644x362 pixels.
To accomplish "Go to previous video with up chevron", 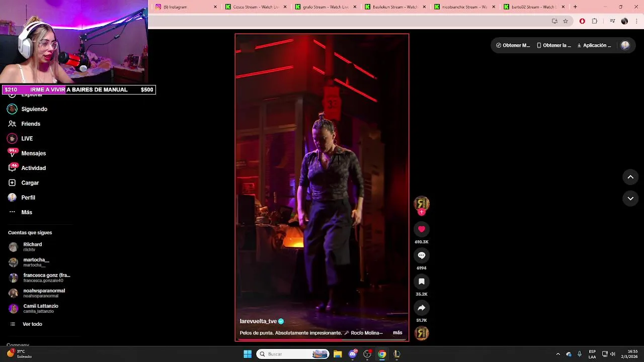I will pyautogui.click(x=630, y=177).
